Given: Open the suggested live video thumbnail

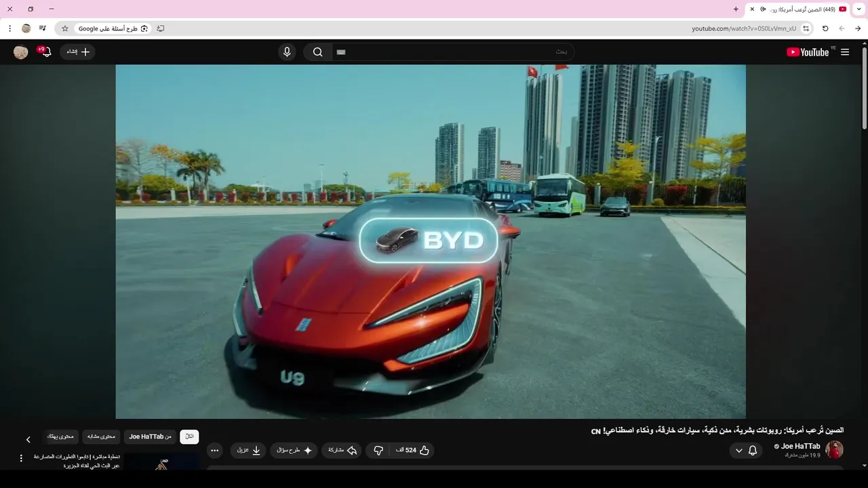Looking at the screenshot, I should (161, 462).
